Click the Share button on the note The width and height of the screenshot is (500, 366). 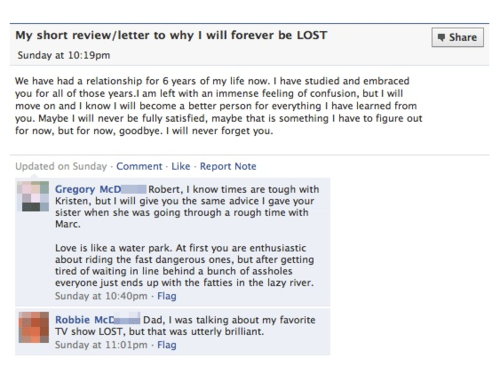click(457, 37)
